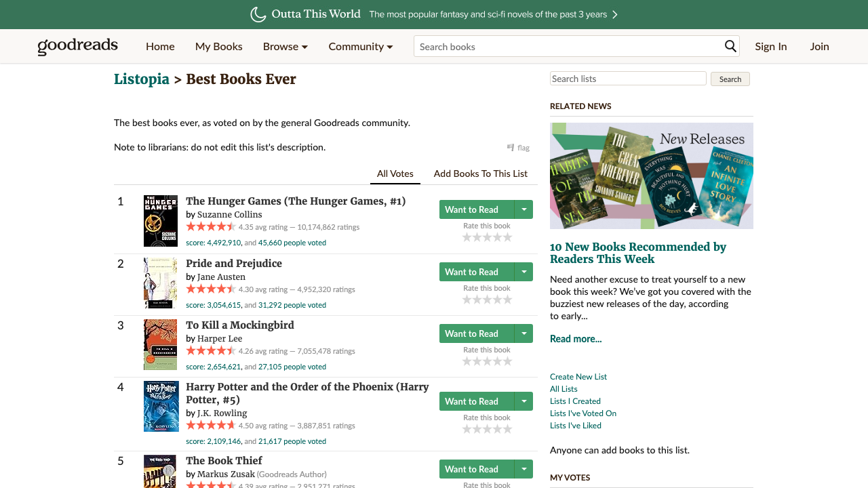Click Join link
Image resolution: width=868 pixels, height=488 pixels.
pos(819,46)
